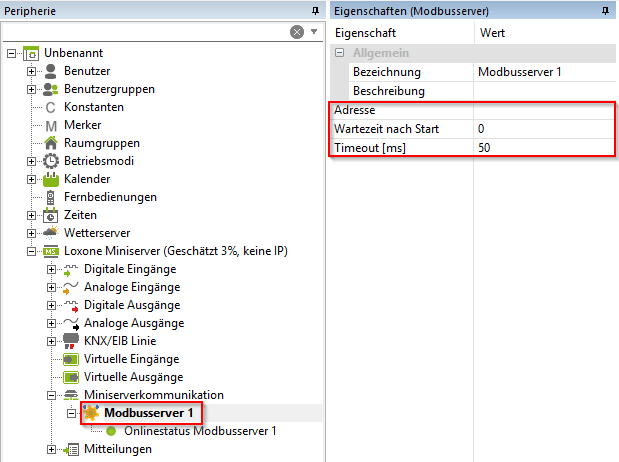619x462 pixels.
Task: Pin the Peripherie panel
Action: (x=315, y=11)
